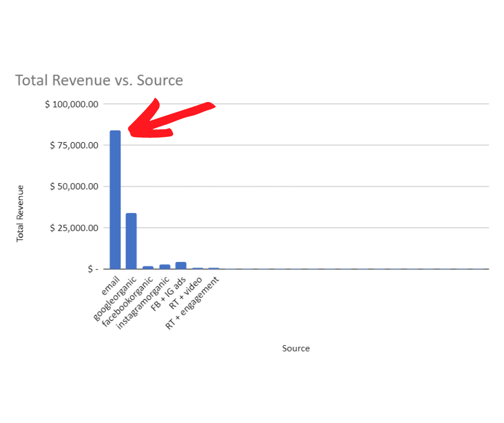Image resolution: width=504 pixels, height=423 pixels.
Task: Click the chart title Total Revenue vs. Source
Action: pyautogui.click(x=99, y=81)
